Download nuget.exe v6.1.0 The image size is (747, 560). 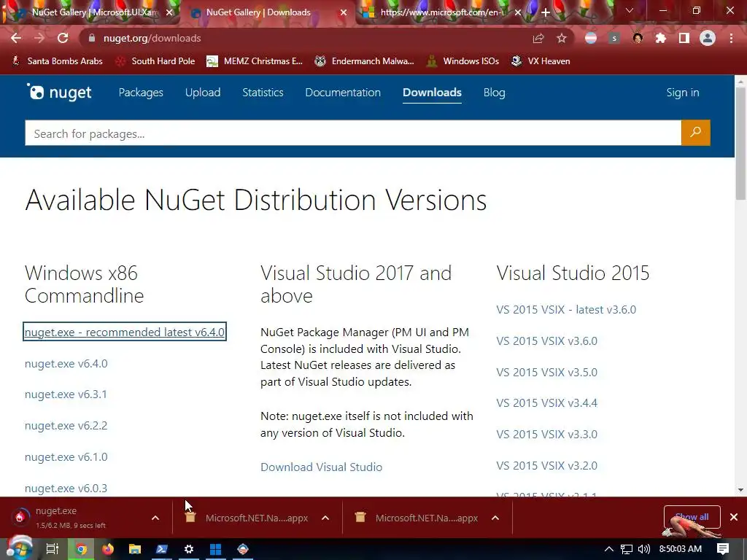(x=66, y=456)
